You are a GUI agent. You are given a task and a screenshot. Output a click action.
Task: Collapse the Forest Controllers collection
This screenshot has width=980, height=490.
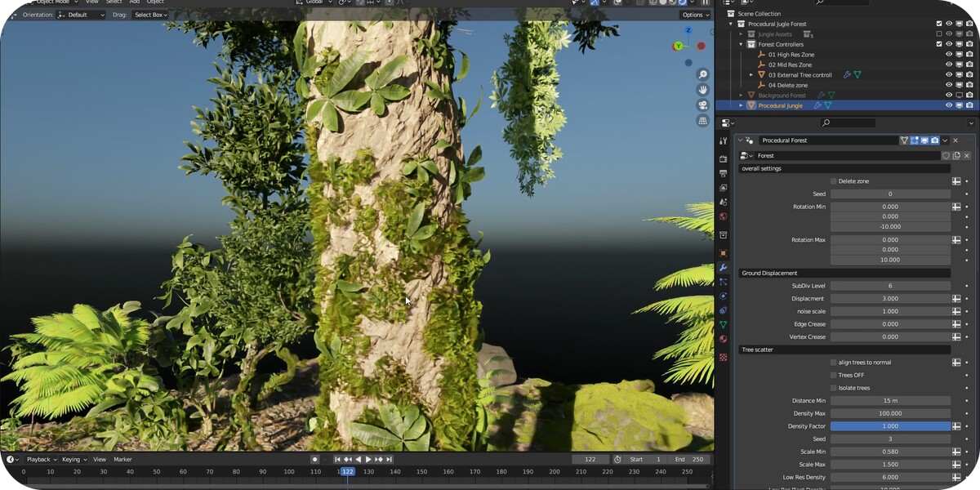click(742, 44)
